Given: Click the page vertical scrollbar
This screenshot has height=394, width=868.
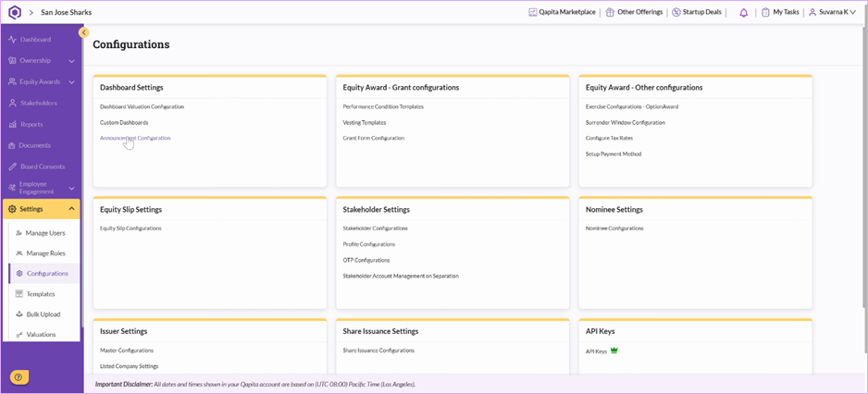Looking at the screenshot, I should tap(864, 166).
